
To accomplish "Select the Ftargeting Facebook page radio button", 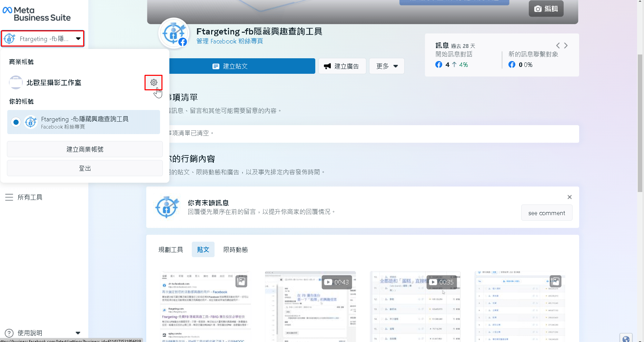I will (x=16, y=122).
